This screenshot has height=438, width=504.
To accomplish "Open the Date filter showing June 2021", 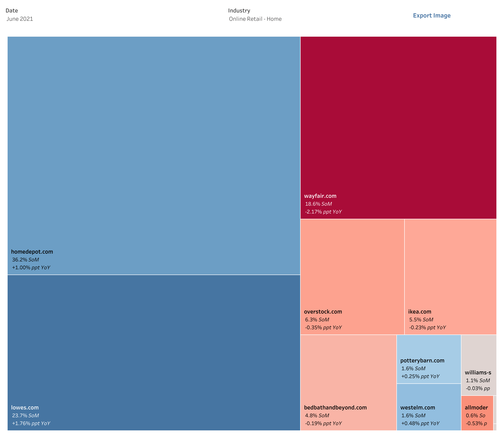I will pyautogui.click(x=20, y=19).
